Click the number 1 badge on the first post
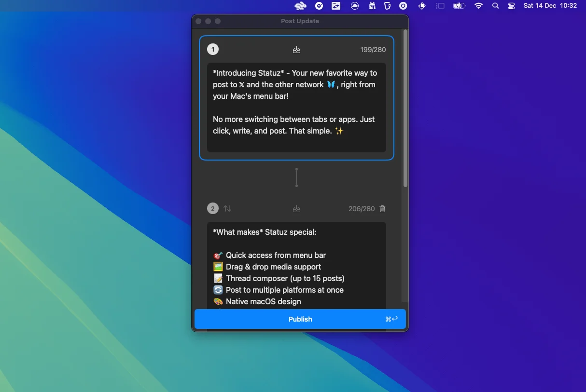Viewport: 586px width, 392px height. coord(213,50)
